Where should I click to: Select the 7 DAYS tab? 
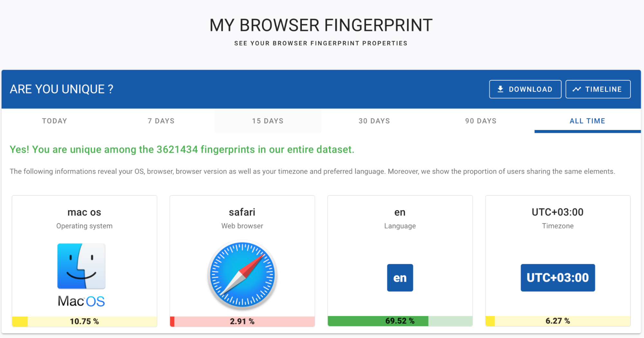161,121
